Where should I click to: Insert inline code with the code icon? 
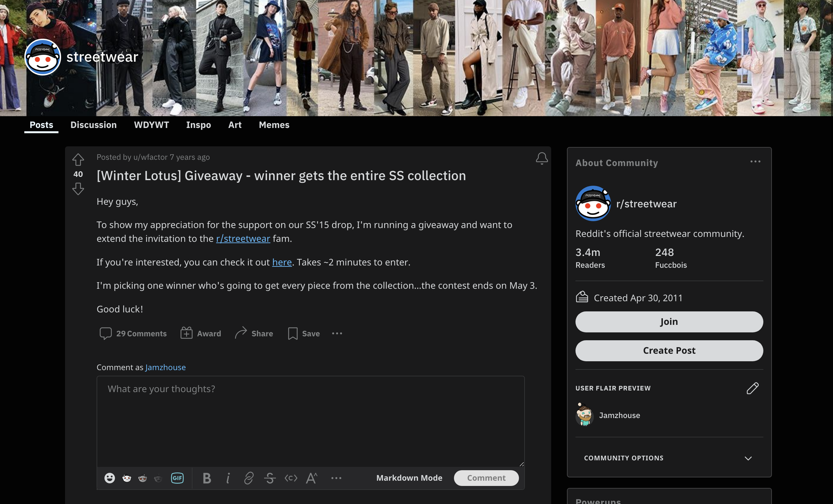click(x=291, y=478)
